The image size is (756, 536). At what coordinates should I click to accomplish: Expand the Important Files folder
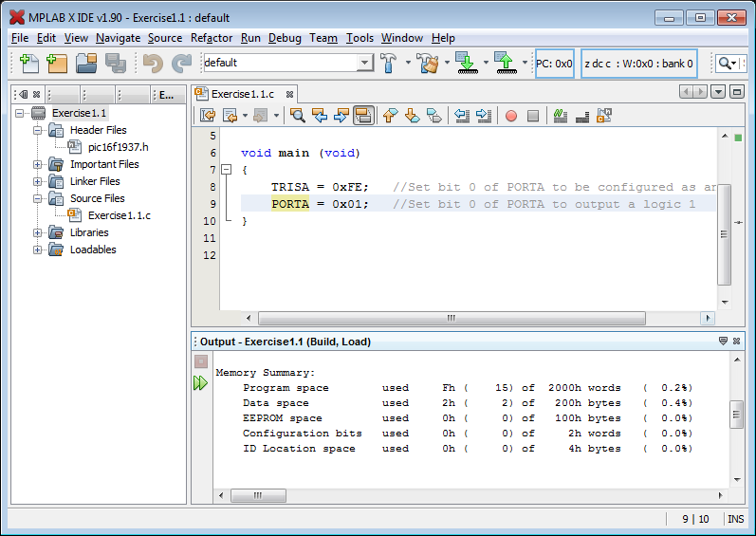[37, 164]
